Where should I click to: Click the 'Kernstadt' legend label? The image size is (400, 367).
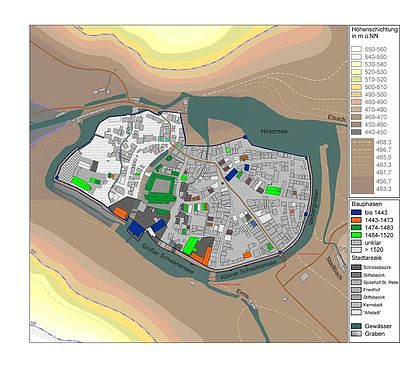(373, 305)
